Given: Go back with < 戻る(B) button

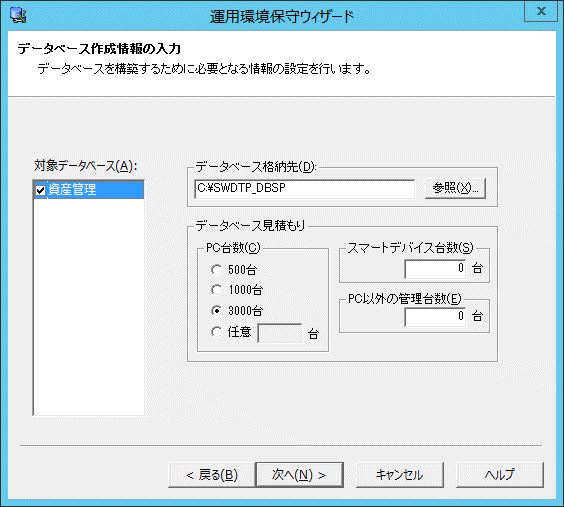Looking at the screenshot, I should 212,475.
